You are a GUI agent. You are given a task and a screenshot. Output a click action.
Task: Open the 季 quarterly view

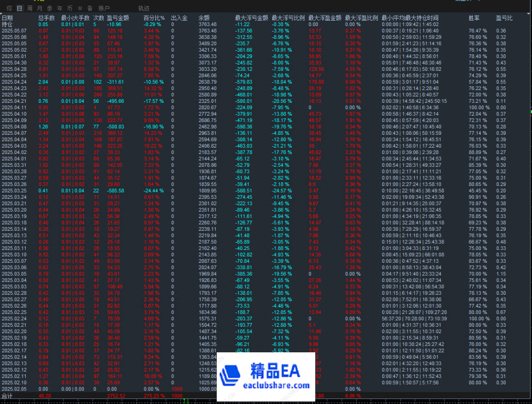tap(49, 8)
